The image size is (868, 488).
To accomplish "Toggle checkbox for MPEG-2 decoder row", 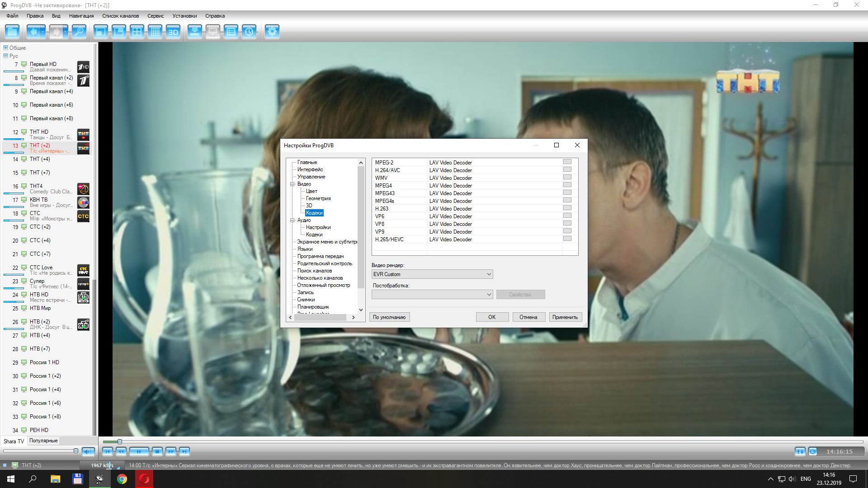I will tap(567, 162).
